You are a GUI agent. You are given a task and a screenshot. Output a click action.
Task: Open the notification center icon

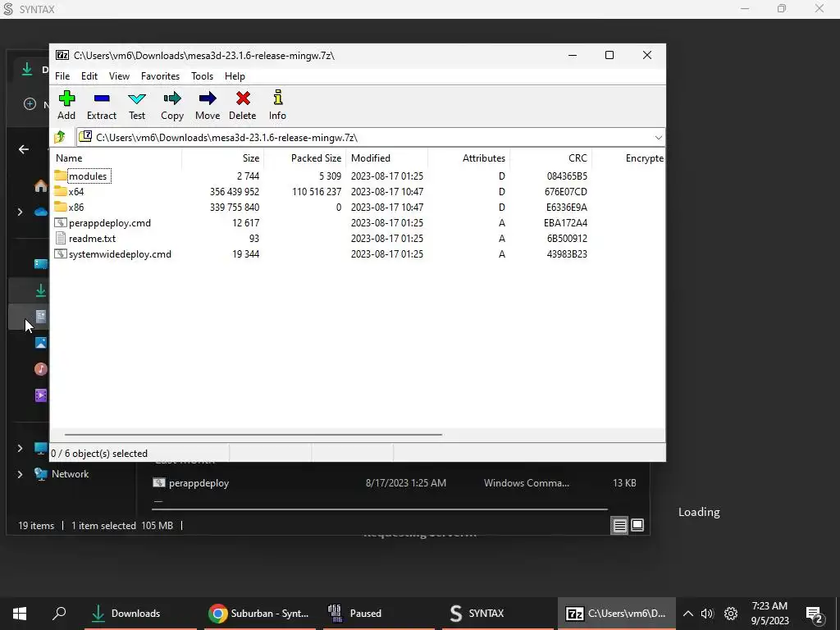coord(815,615)
